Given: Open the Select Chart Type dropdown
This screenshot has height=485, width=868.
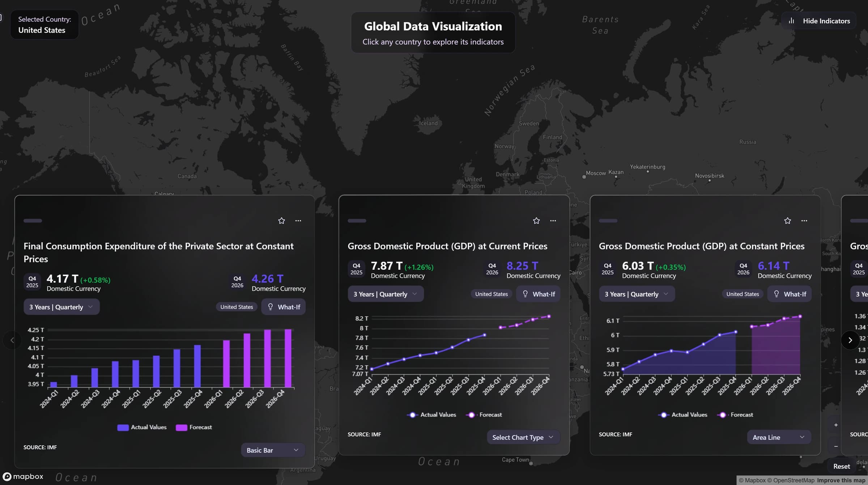Looking at the screenshot, I should [523, 437].
